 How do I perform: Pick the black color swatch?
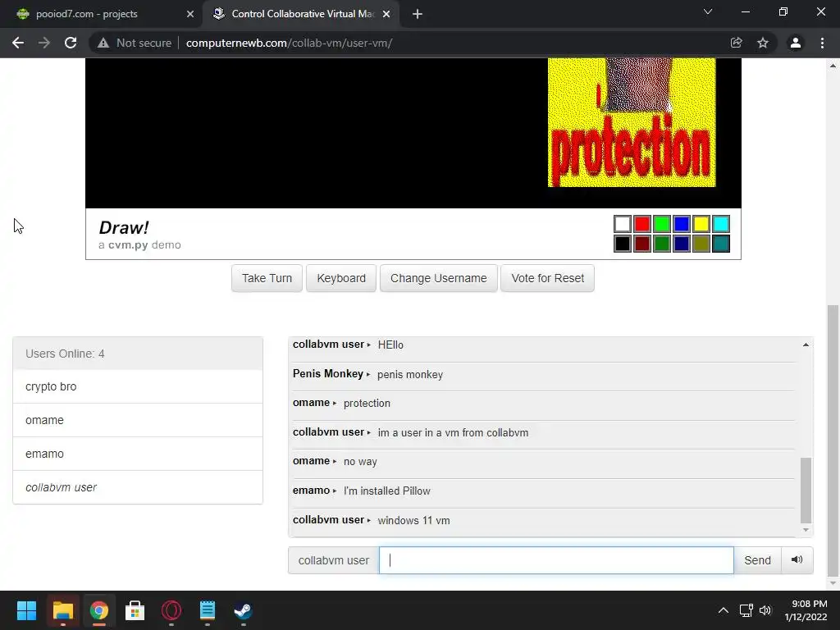[x=623, y=244]
